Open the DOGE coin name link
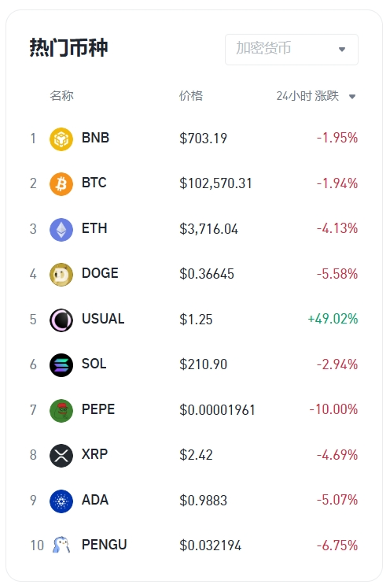This screenshot has height=588, width=390. click(x=100, y=273)
